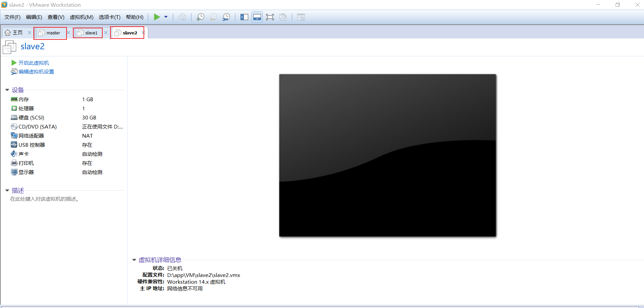Screen dimensions: 644x308
Task: Click the send Ctrl+Alt+Del toolbar icon
Action: coord(182,17)
